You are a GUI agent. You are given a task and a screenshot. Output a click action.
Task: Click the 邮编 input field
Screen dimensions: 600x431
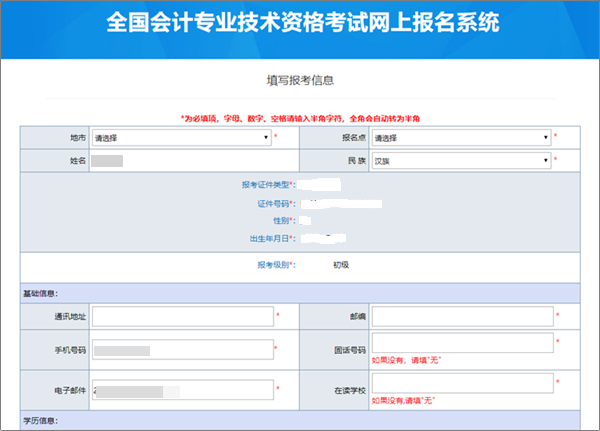click(x=463, y=316)
